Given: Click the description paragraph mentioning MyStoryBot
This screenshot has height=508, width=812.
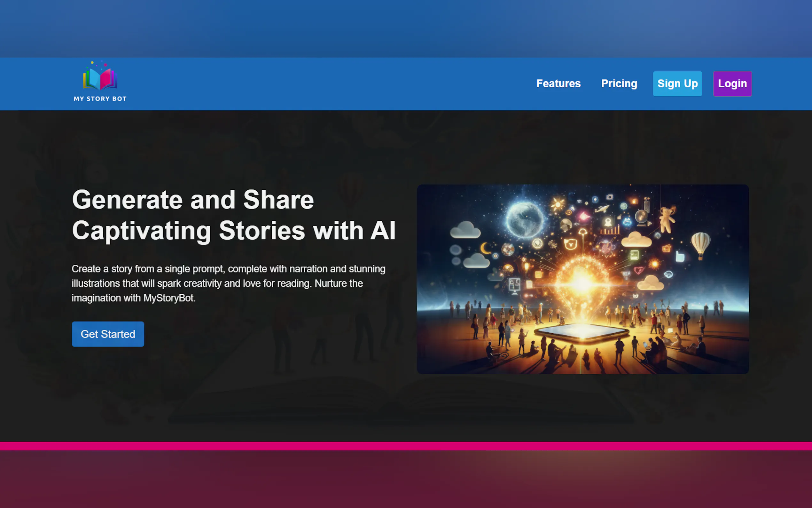Looking at the screenshot, I should (x=228, y=283).
